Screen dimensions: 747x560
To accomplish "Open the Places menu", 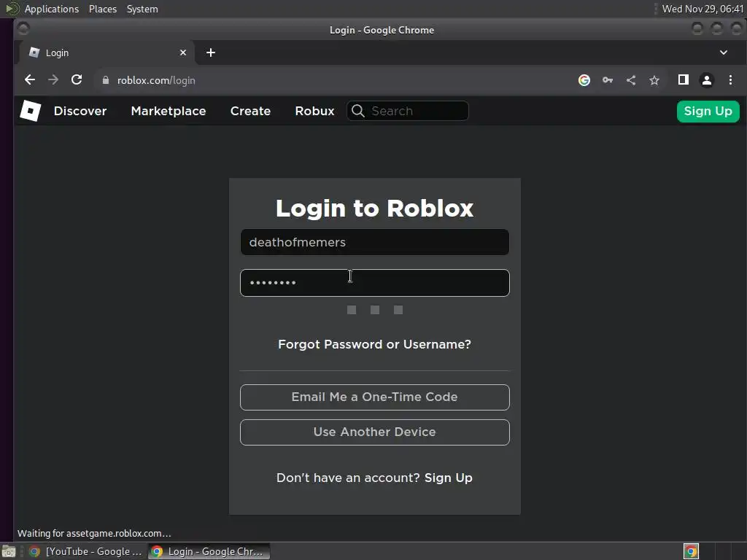I will [103, 9].
